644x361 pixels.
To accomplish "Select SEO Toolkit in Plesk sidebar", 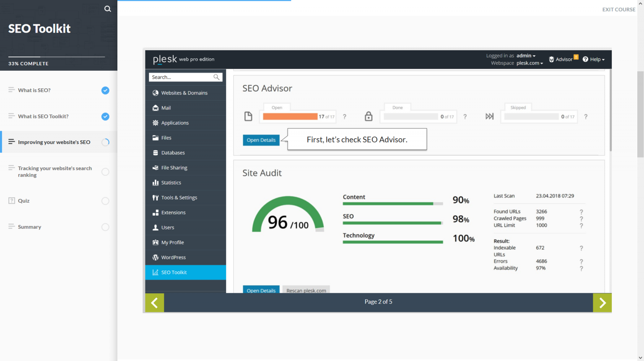I will click(x=185, y=272).
